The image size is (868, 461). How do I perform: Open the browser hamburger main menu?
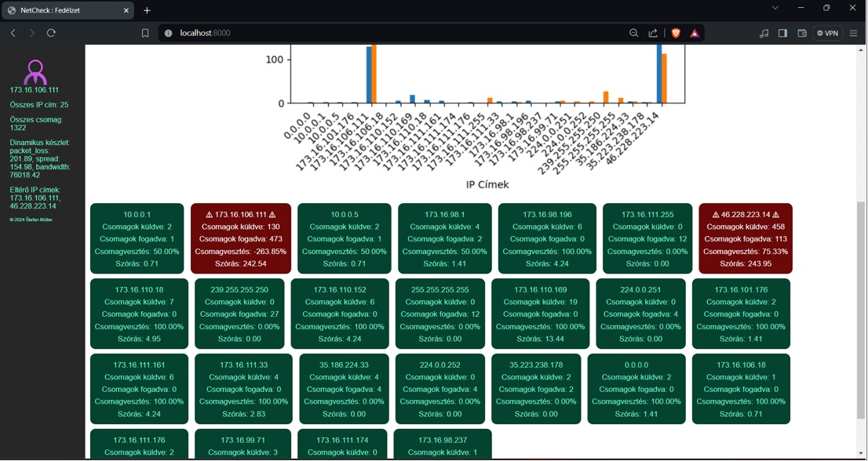pyautogui.click(x=854, y=33)
